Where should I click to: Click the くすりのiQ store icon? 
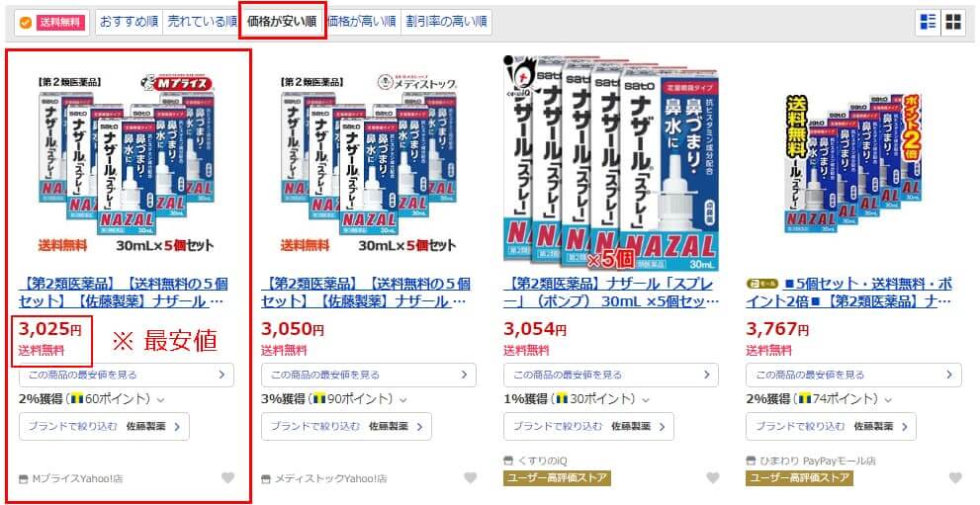tap(508, 461)
